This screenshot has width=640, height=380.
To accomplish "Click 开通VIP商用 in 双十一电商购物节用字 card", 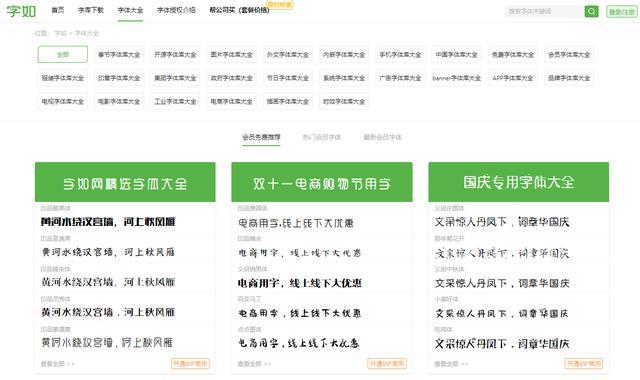I will 387,364.
